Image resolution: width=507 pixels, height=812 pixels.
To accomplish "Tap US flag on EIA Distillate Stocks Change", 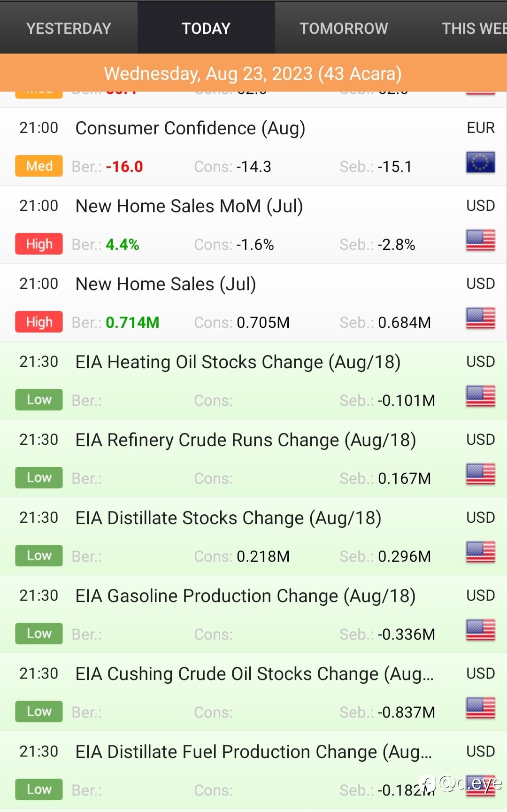I will (480, 552).
